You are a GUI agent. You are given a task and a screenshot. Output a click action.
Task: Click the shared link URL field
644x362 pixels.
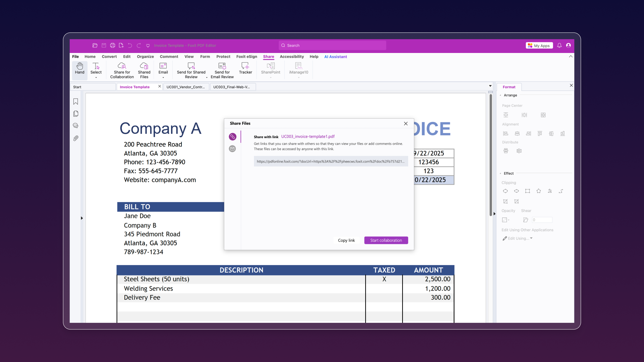[x=330, y=161]
